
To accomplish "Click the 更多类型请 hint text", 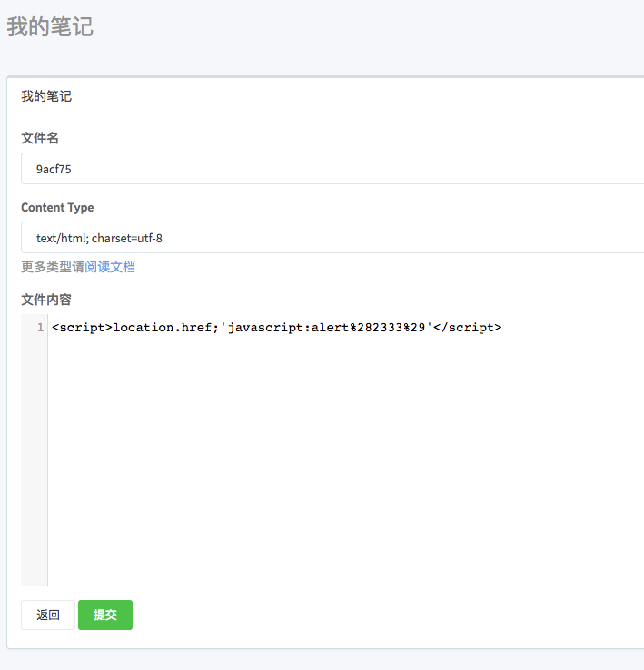I will click(x=53, y=267).
